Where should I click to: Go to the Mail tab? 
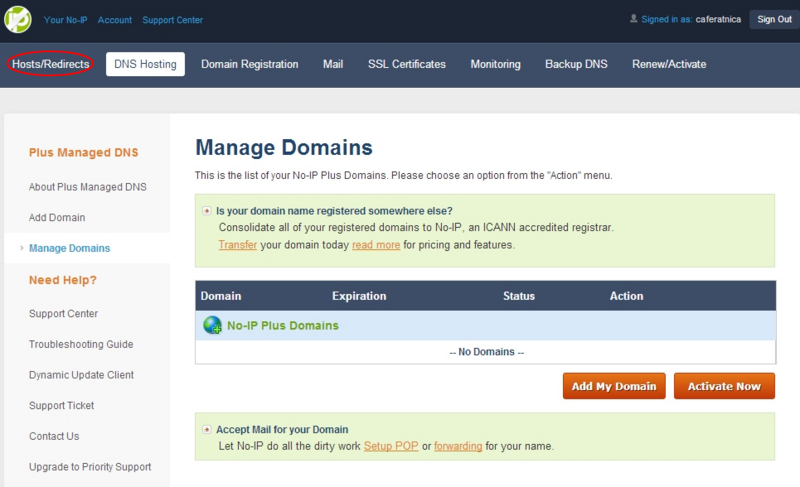[x=333, y=64]
